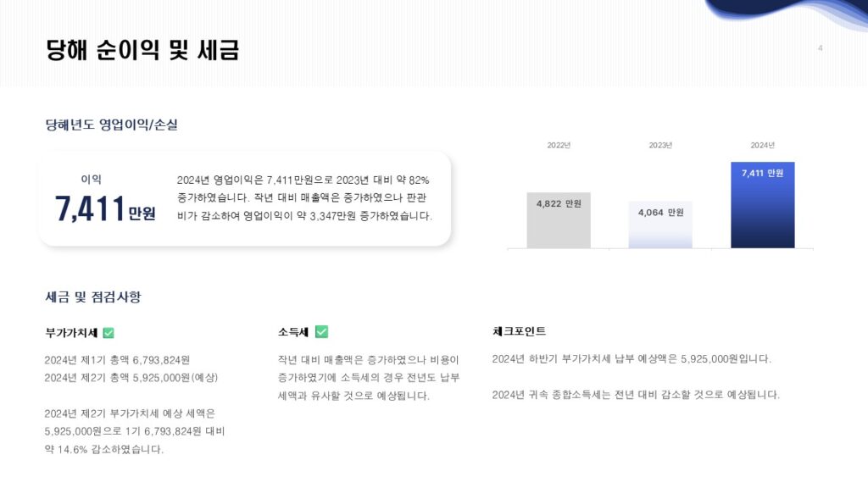This screenshot has height=488, width=868.
Task: Select the 2024년 영업이익 description paragraph
Action: [304, 198]
